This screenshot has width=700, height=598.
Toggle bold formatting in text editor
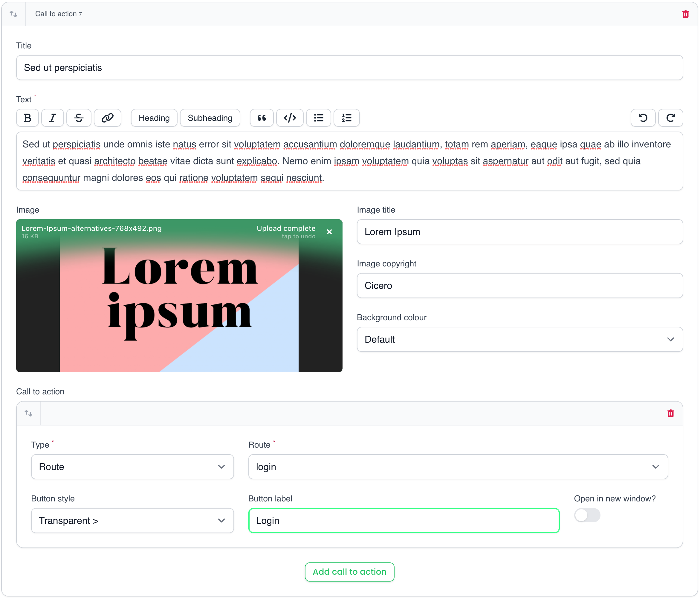pyautogui.click(x=27, y=118)
